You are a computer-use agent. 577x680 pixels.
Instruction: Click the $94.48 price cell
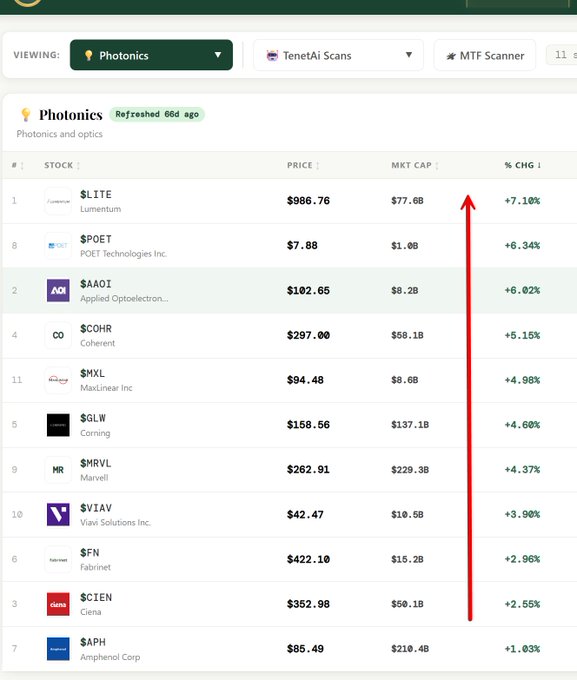point(305,380)
